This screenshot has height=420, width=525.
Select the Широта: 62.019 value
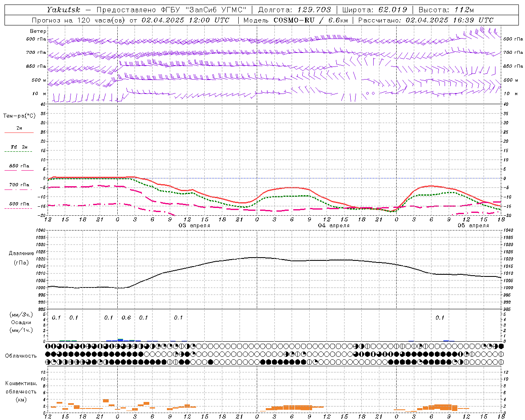(374, 10)
